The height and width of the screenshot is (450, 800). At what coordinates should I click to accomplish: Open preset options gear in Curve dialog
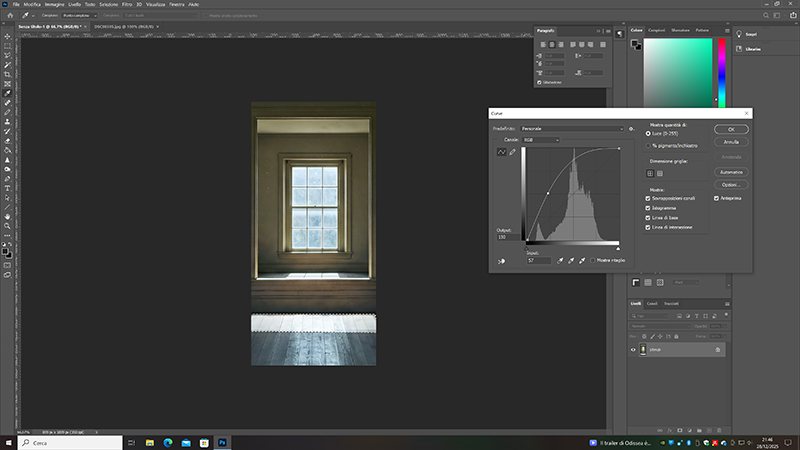click(x=631, y=129)
